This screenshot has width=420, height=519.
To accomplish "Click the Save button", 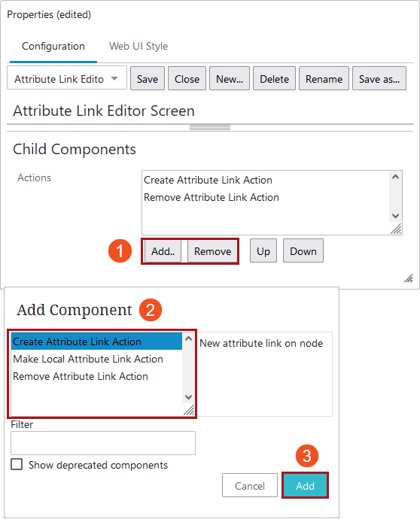I will [148, 79].
